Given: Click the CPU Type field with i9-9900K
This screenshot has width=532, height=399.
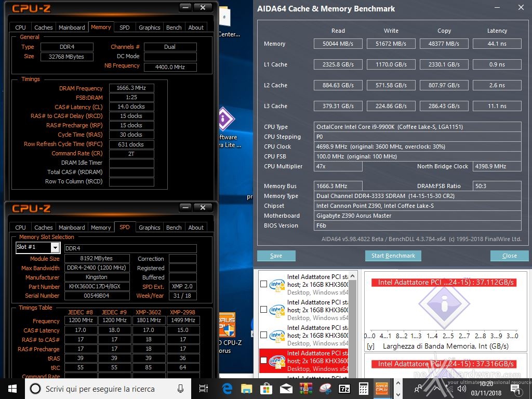Looking at the screenshot, I should coord(417,127).
